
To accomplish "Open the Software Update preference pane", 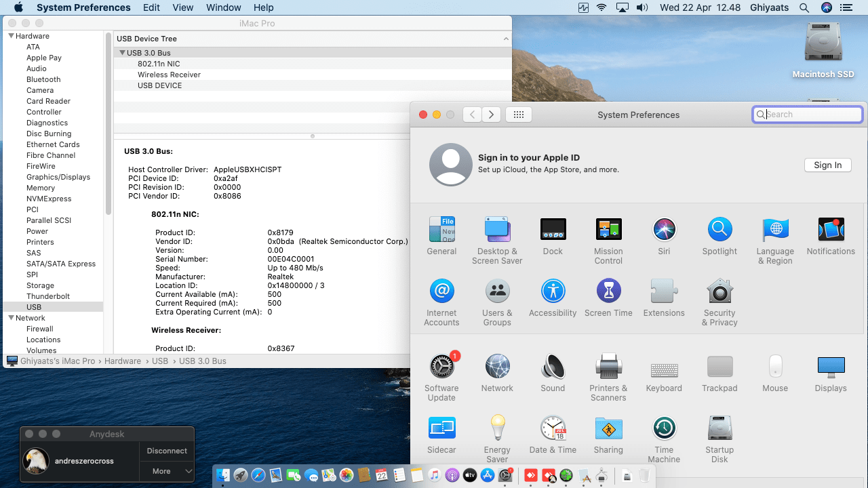I will (441, 367).
